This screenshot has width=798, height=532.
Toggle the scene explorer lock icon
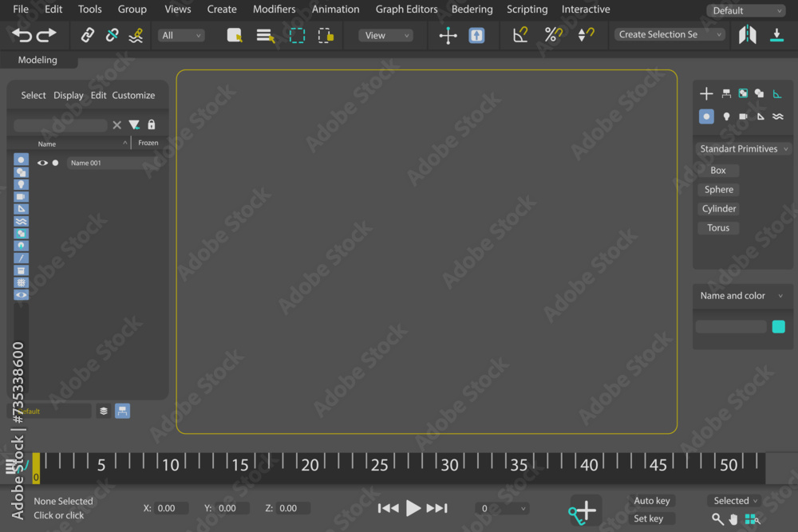(x=151, y=124)
